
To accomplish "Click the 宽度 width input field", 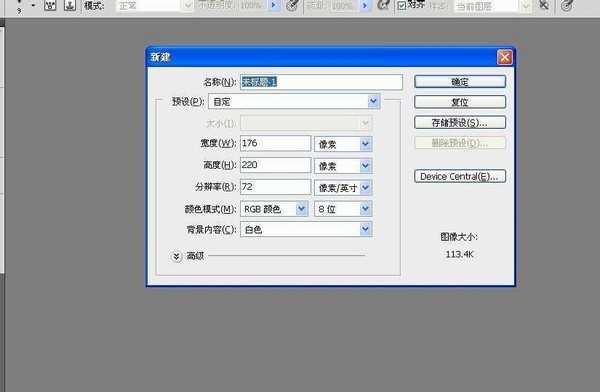I will pos(276,144).
